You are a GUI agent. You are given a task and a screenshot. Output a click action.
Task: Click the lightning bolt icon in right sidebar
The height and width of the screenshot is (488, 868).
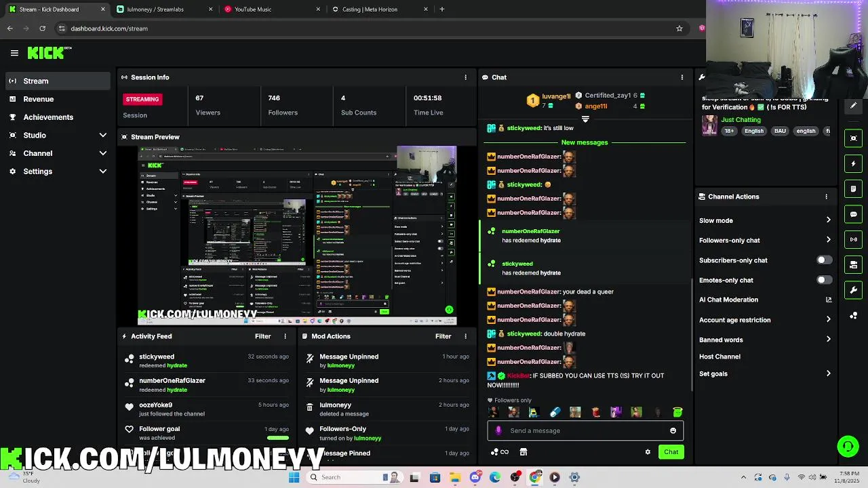(853, 163)
